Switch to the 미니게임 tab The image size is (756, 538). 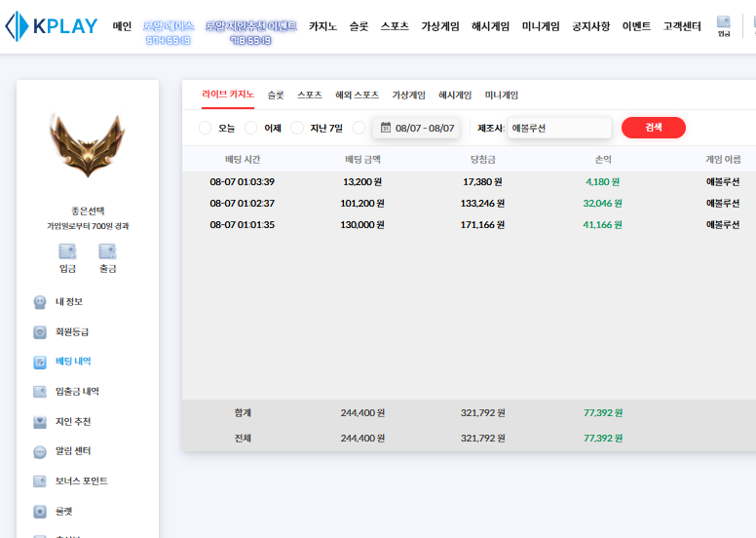pyautogui.click(x=502, y=96)
